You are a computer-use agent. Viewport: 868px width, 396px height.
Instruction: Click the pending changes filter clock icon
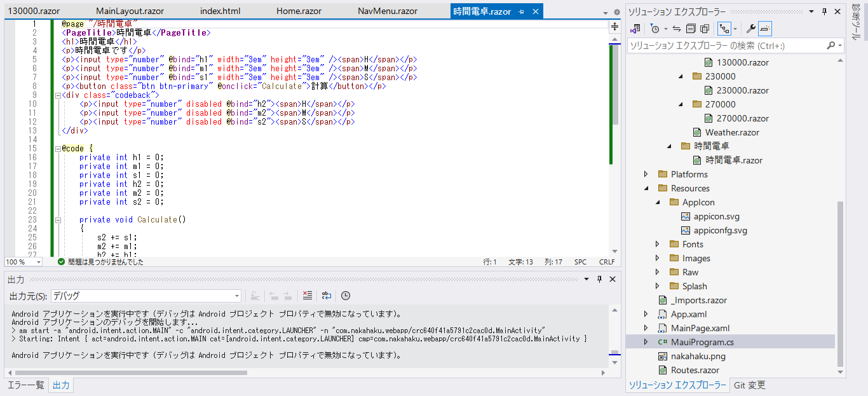pyautogui.click(x=654, y=29)
